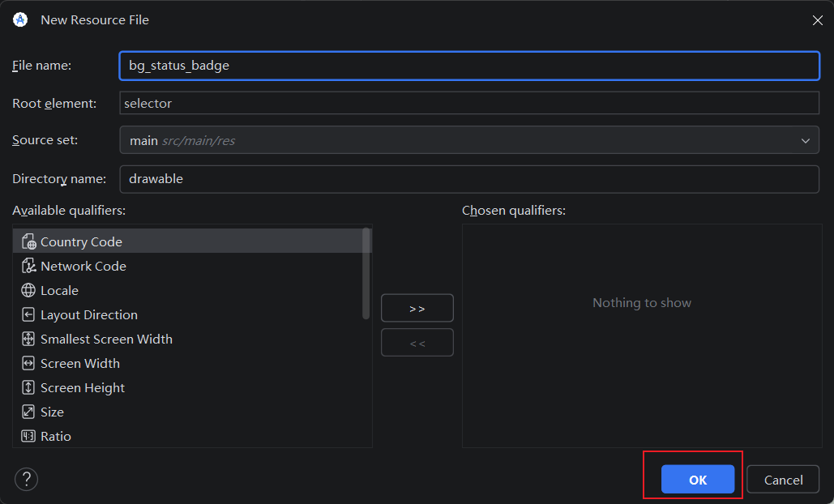
Task: Select Screen Height qualifier text
Action: [x=83, y=387]
